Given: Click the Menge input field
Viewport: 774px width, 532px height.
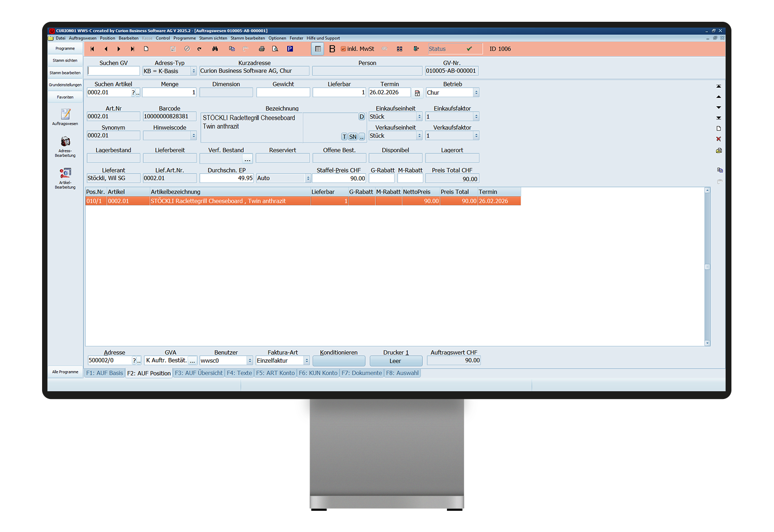Looking at the screenshot, I should click(x=169, y=93).
